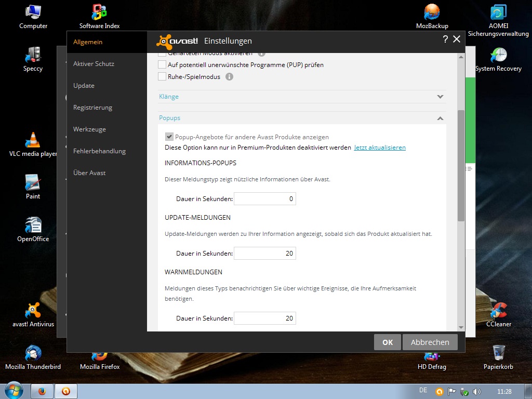
Task: Click the settings vertical scrollbar thumb
Action: 461,166
